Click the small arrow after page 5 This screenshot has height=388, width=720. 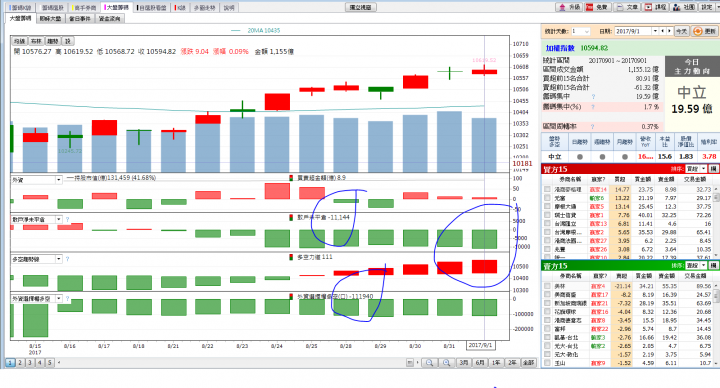tap(59, 363)
